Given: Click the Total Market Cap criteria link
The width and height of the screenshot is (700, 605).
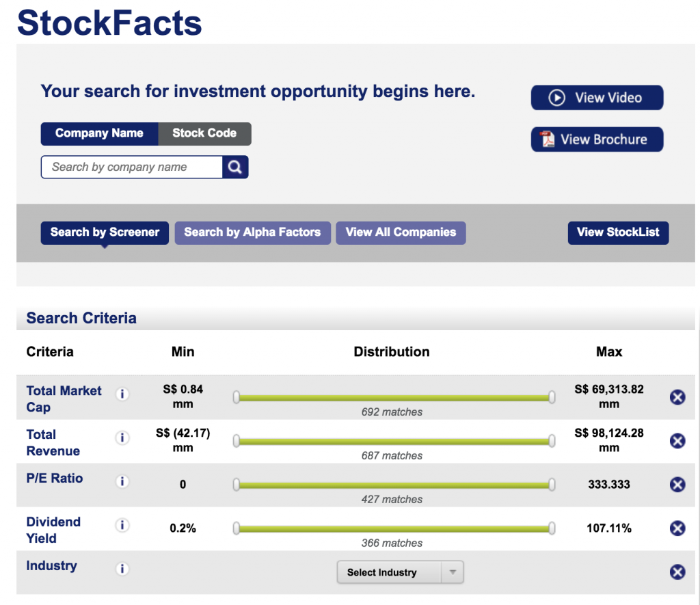Looking at the screenshot, I should 64,399.
